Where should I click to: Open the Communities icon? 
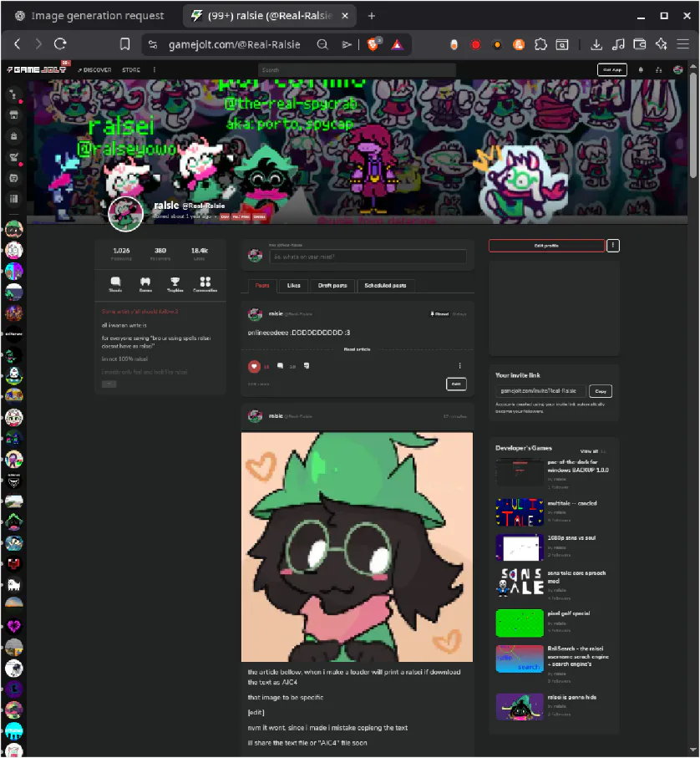[205, 284]
